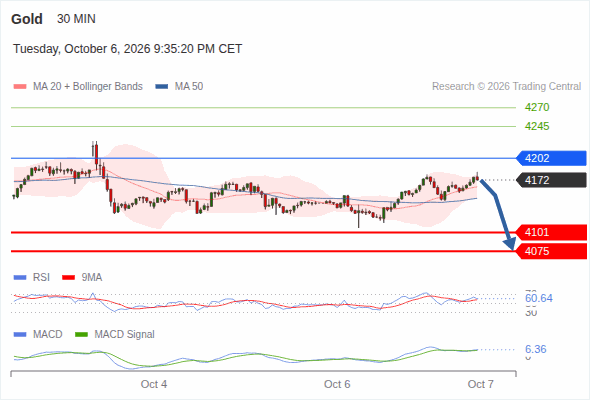
Task: Click the MACD value 6.36
Action: (536, 349)
